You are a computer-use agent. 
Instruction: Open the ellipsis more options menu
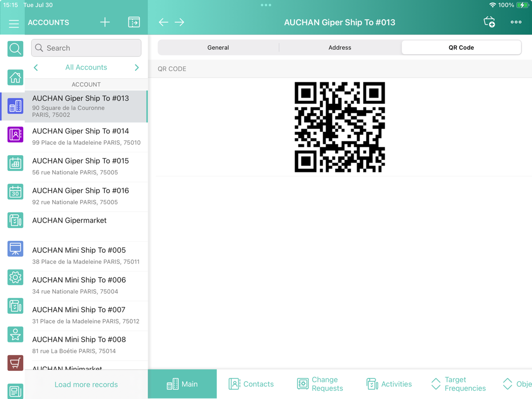click(x=516, y=22)
